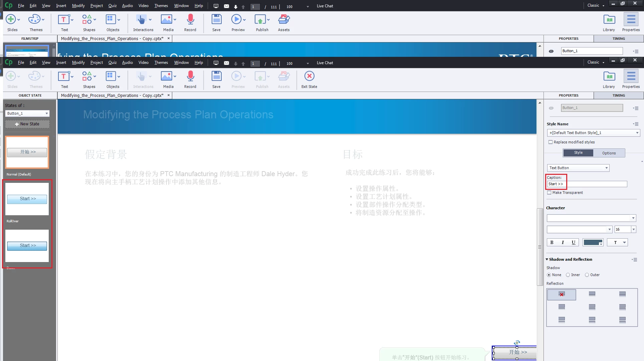This screenshot has width=644, height=361.
Task: Switch to the lower Timing tab
Action: click(x=618, y=95)
